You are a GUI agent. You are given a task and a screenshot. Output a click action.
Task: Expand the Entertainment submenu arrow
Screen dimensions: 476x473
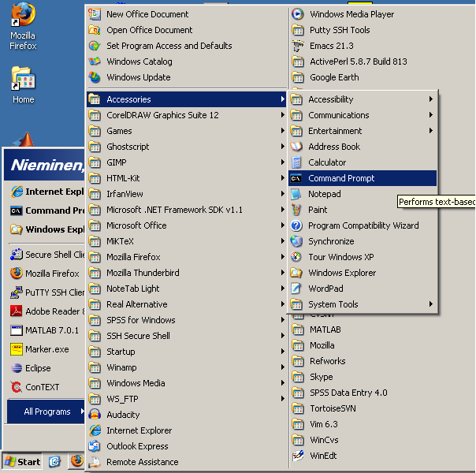(430, 131)
